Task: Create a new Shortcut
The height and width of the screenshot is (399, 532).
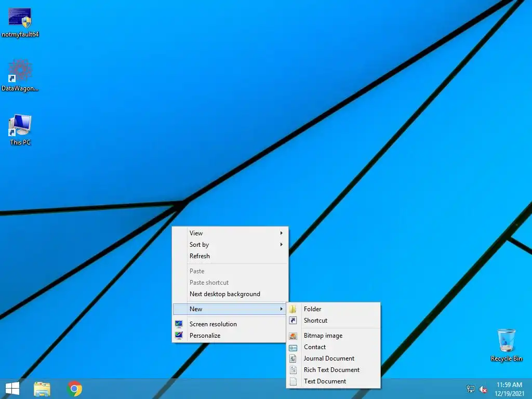Action: [x=334, y=321]
